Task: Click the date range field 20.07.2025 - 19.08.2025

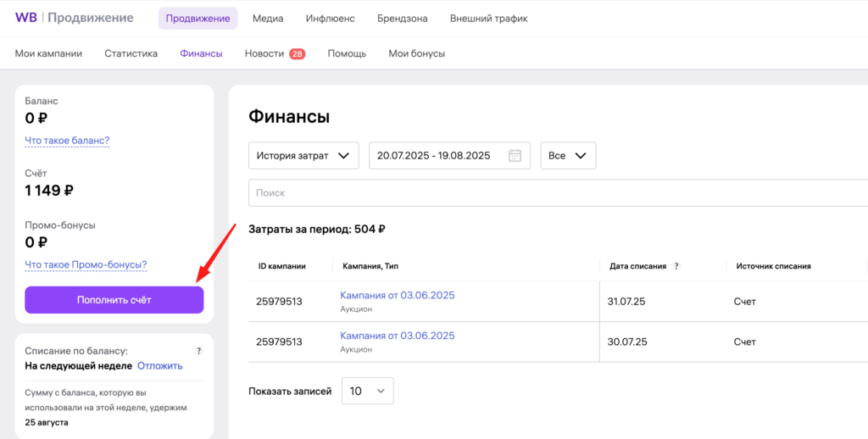Action: pos(450,156)
